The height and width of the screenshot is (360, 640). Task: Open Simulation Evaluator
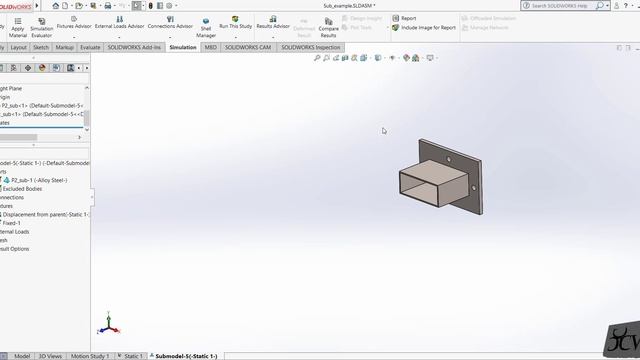(42, 27)
